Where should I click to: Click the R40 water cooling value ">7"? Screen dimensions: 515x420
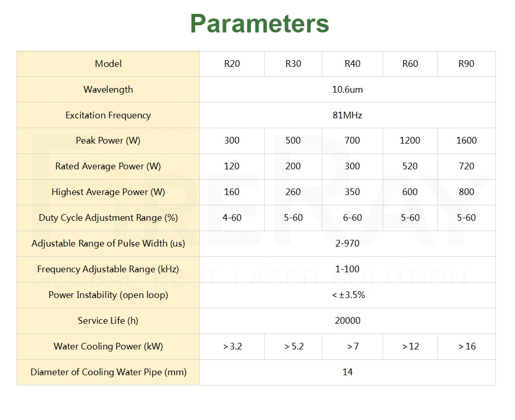pos(353,346)
